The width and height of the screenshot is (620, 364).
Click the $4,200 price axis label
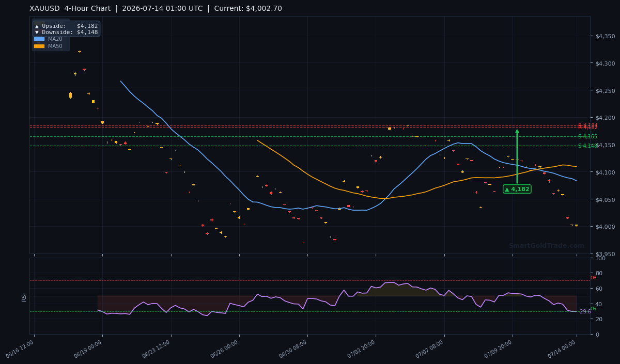(x=605, y=118)
